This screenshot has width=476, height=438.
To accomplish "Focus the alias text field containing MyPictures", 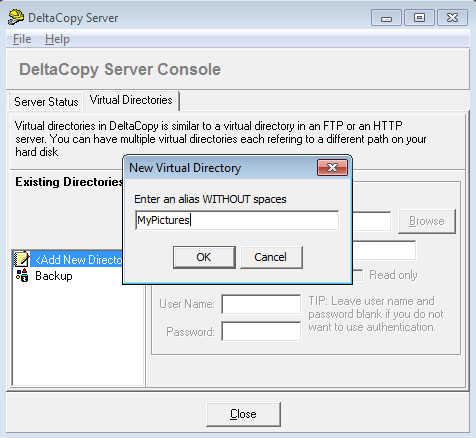I will 237,220.
